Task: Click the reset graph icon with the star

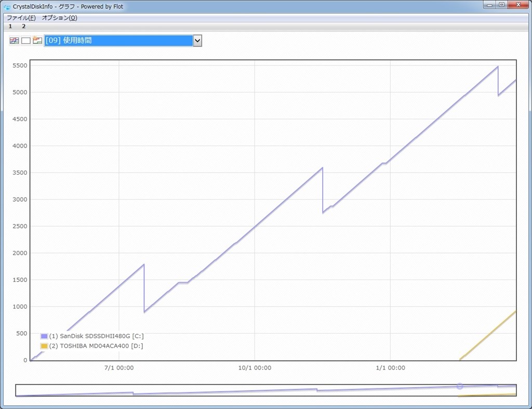Action: point(37,41)
